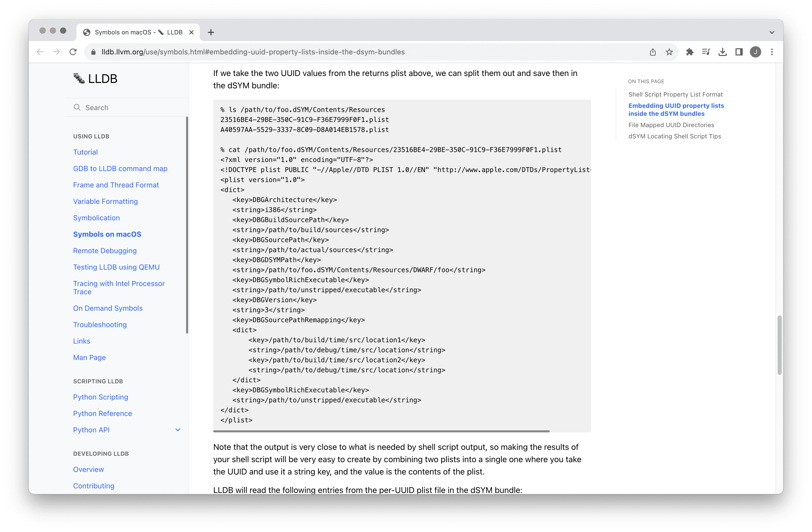This screenshot has width=812, height=532.
Task: Open GDB to LLDB command map
Action: coord(120,169)
